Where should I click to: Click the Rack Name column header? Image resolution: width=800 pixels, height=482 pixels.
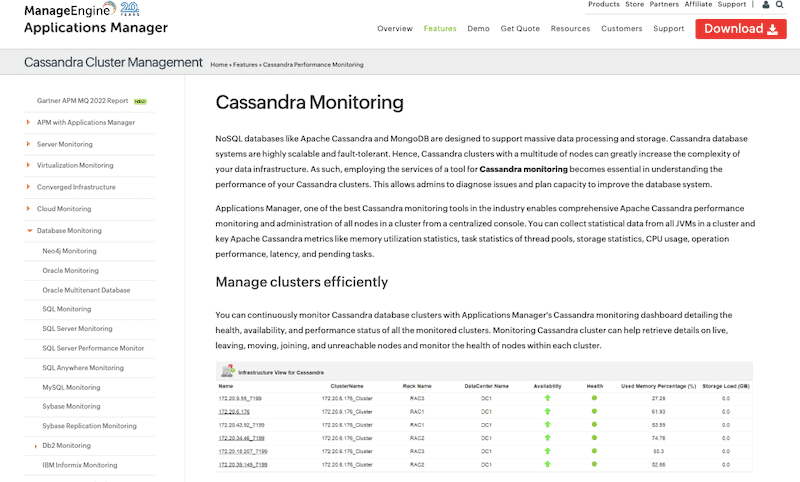[417, 386]
